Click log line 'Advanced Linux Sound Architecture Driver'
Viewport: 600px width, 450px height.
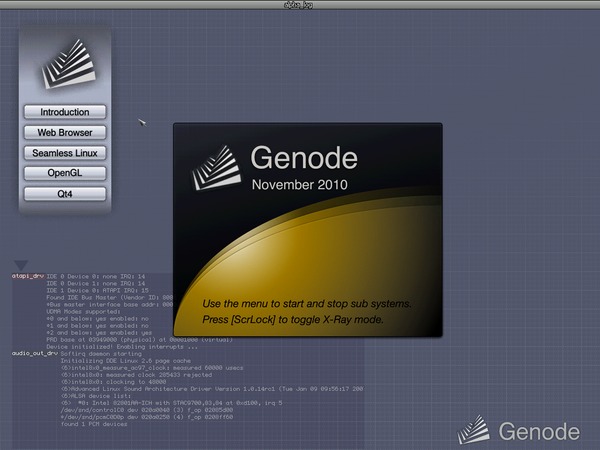click(212, 389)
